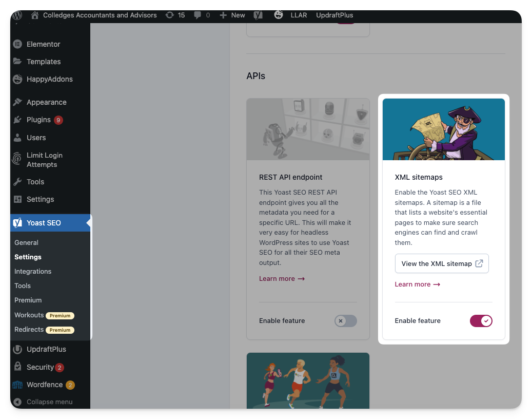Open Plugins with 9 pending updates
The height and width of the screenshot is (419, 532).
38,120
